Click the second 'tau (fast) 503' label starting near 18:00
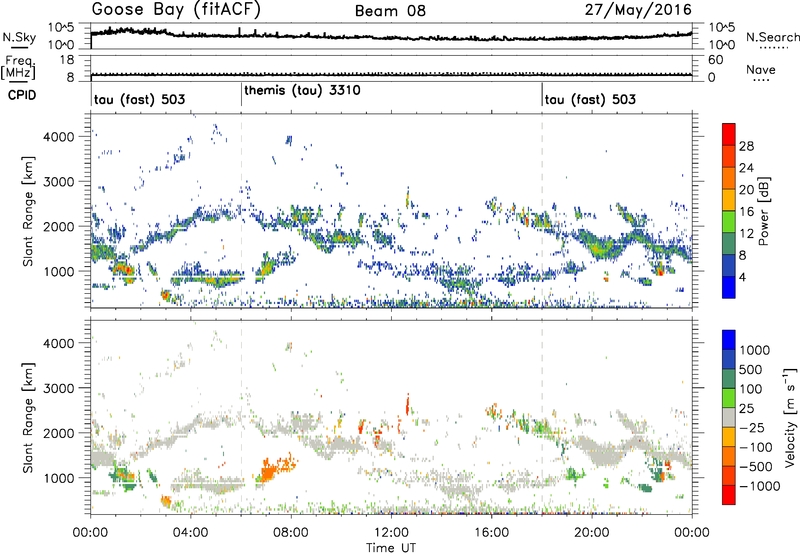The height and width of the screenshot is (554, 800). coord(590,99)
